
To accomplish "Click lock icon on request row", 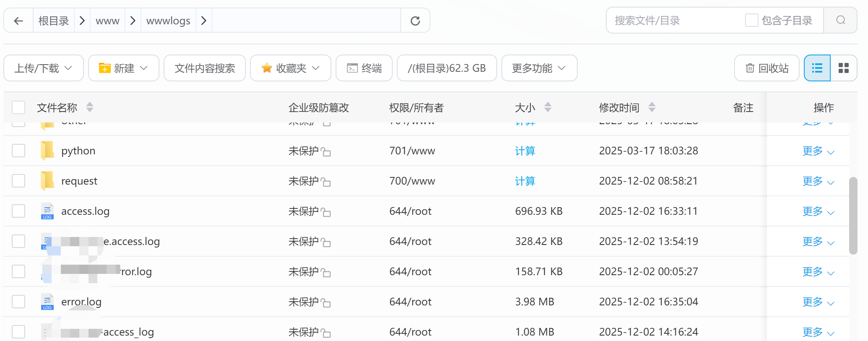I will point(326,182).
